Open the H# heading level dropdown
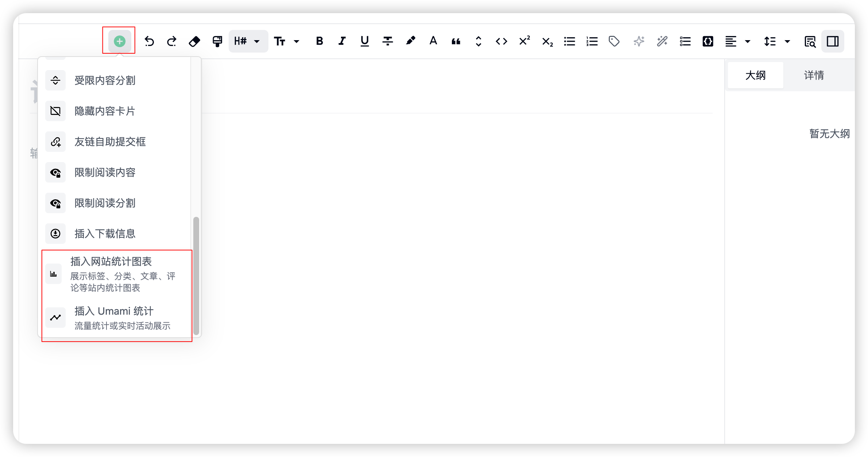 pyautogui.click(x=248, y=41)
